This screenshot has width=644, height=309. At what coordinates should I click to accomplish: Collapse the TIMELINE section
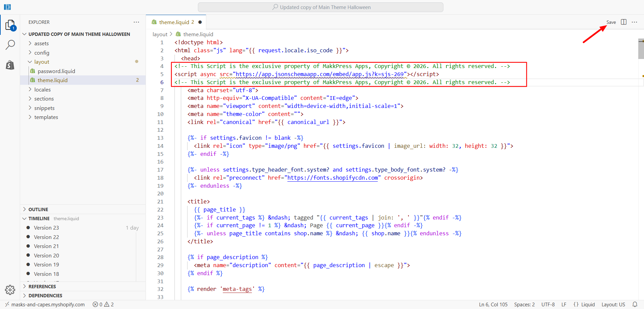pos(39,219)
